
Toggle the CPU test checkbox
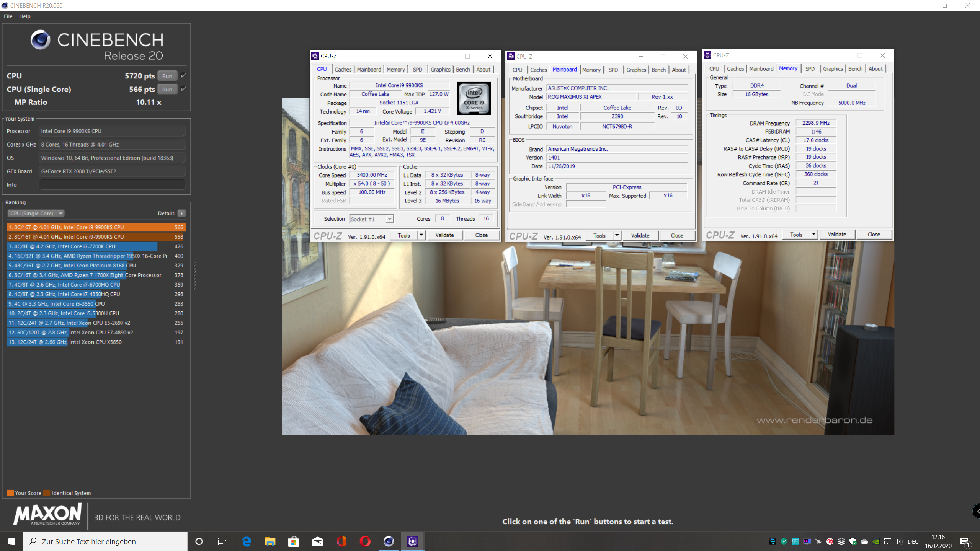[184, 75]
